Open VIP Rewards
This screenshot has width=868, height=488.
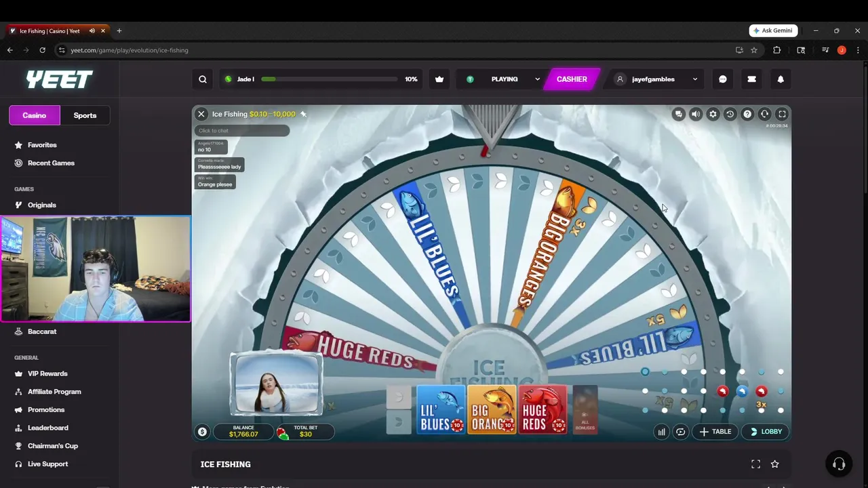[x=47, y=373]
